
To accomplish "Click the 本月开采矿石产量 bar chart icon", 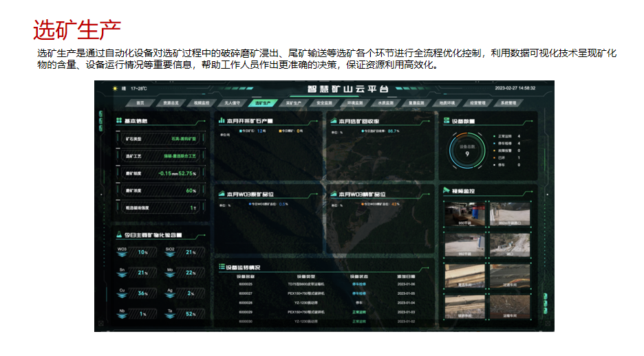I will [221, 121].
